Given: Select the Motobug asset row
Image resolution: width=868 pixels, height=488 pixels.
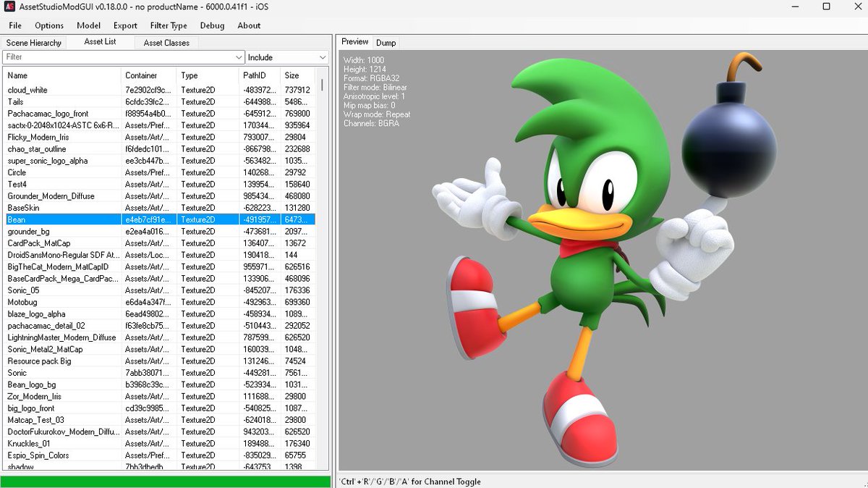Looking at the screenshot, I should 159,302.
